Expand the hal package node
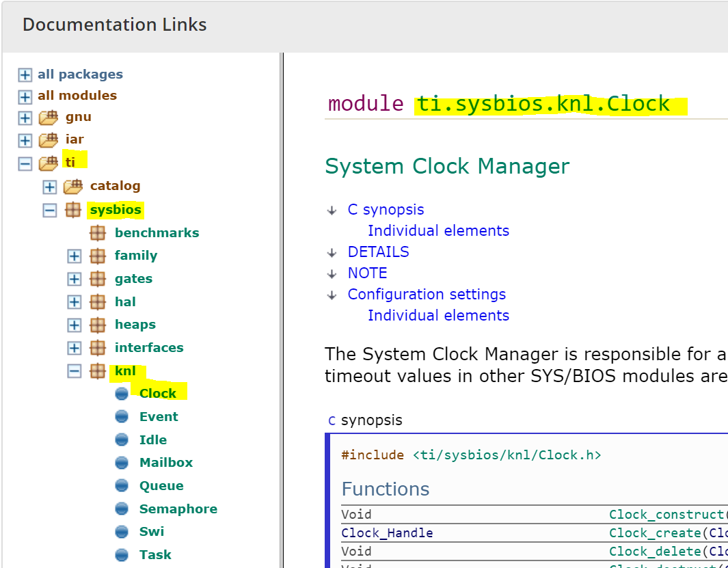728x568 pixels. point(75,302)
